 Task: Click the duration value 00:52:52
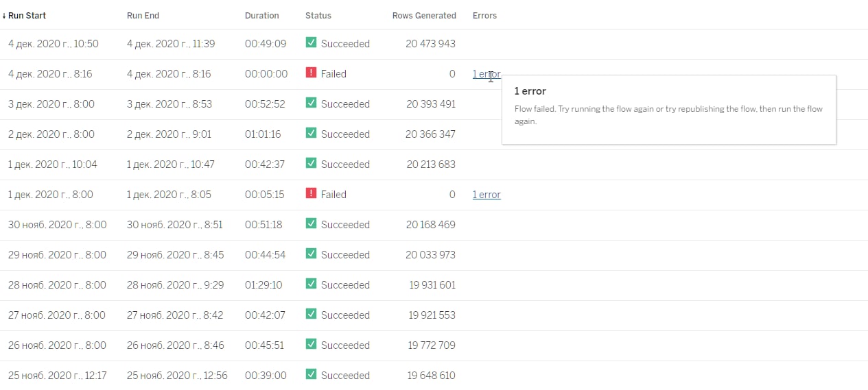[x=265, y=104]
